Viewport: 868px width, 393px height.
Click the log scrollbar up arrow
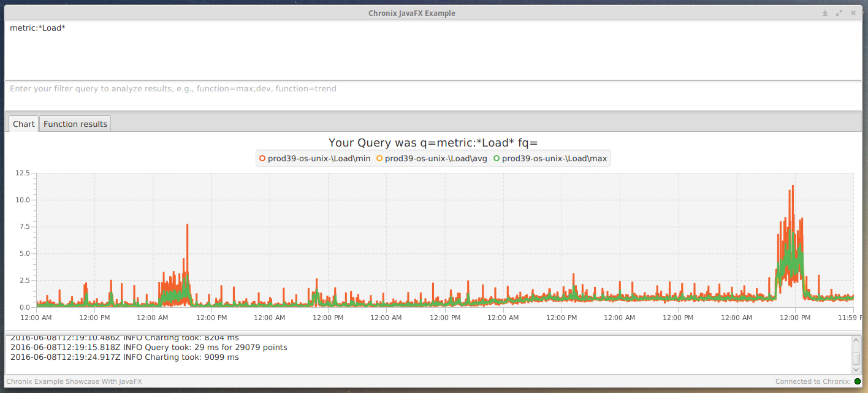click(x=856, y=341)
